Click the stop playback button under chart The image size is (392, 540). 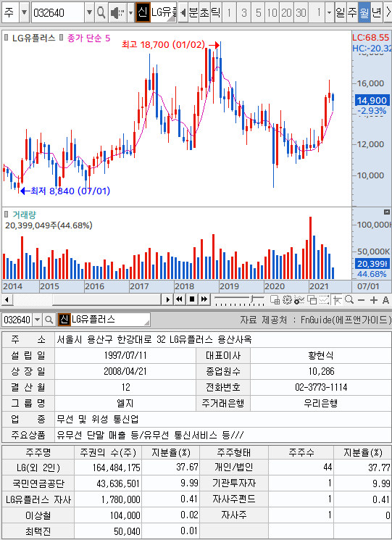click(192, 299)
